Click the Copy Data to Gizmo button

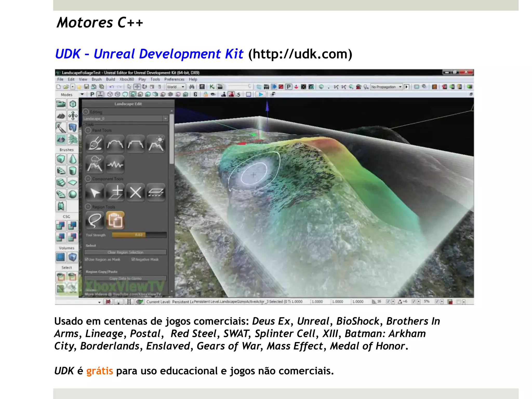point(125,278)
